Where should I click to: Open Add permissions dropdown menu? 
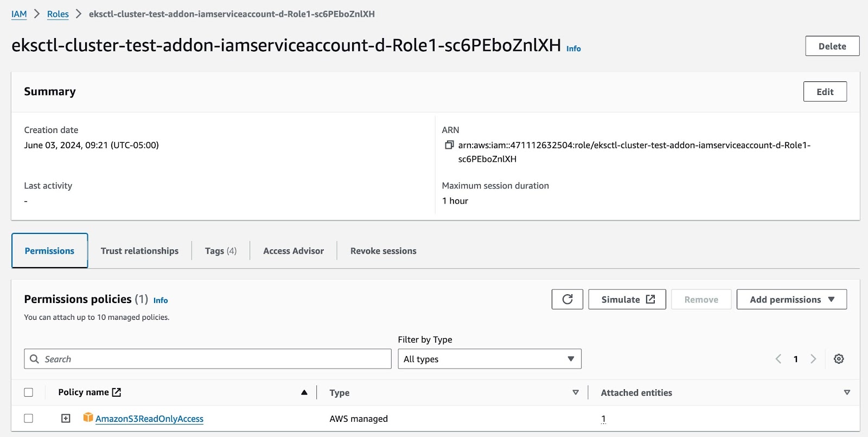pyautogui.click(x=792, y=300)
